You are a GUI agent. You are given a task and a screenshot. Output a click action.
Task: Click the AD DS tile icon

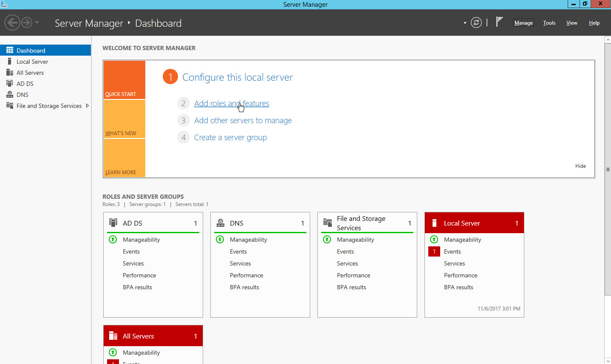point(113,223)
